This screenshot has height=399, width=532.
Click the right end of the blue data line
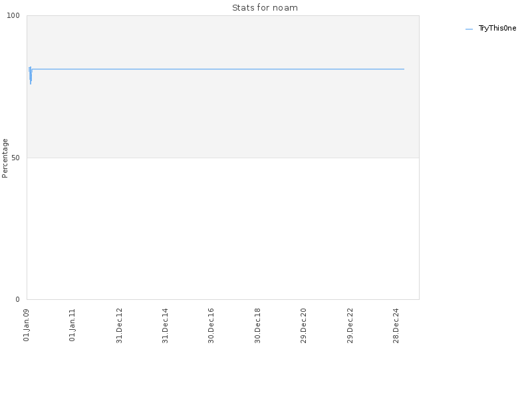tap(404, 69)
